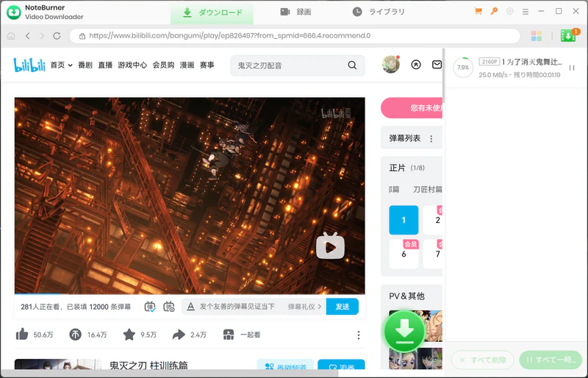This screenshot has width=588, height=378.
Task: Reload the current page
Action: (57, 35)
